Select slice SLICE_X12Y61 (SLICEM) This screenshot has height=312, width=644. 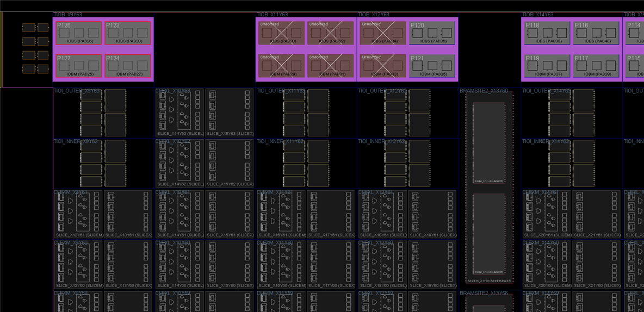pos(78,214)
